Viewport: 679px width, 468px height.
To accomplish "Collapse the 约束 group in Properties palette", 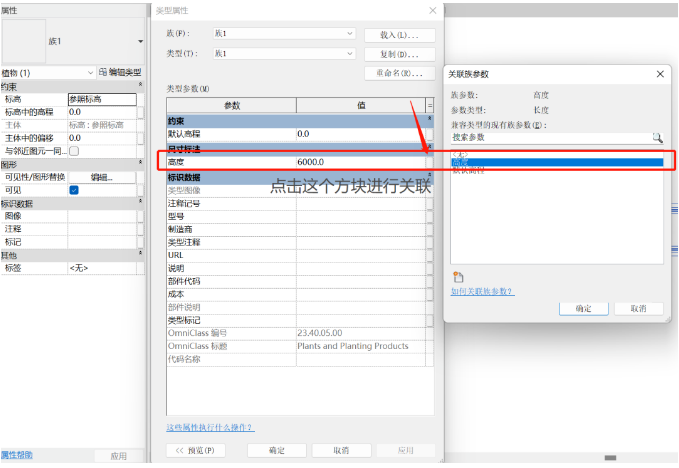I will click(x=140, y=84).
